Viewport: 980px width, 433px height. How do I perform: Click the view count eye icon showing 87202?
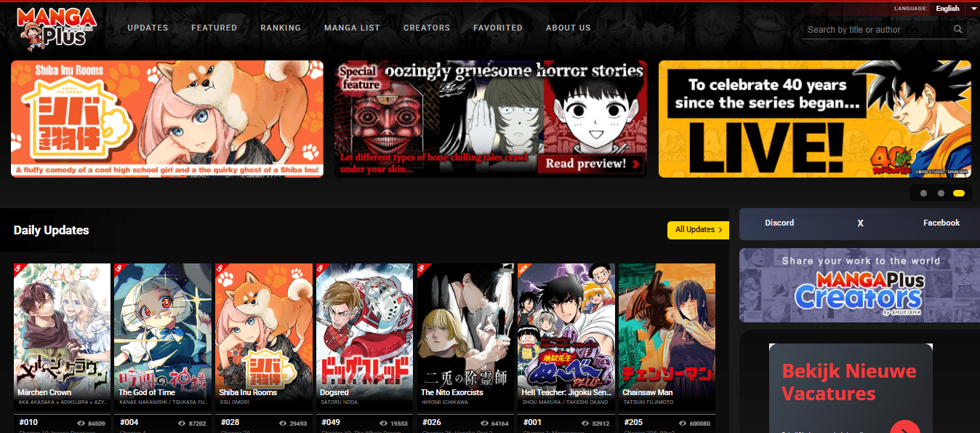click(x=182, y=423)
